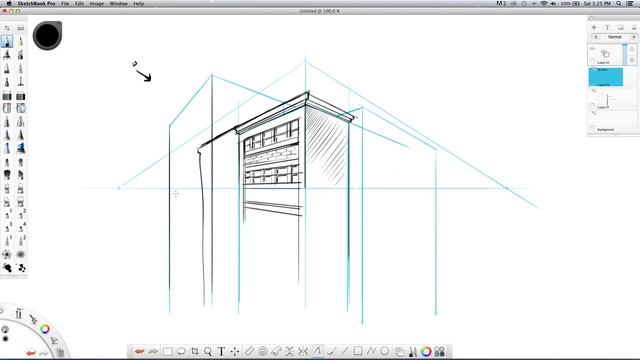Add an image layer in the Layers panel
This screenshot has width=640, height=360.
(x=620, y=27)
